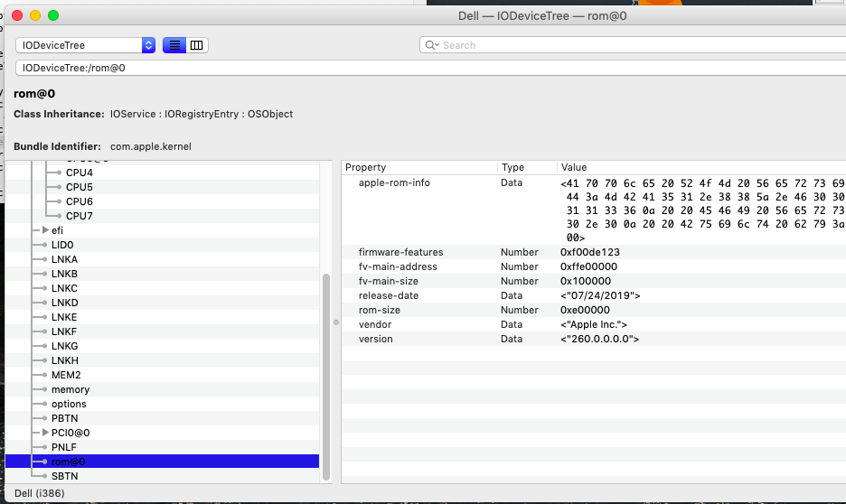Select the version property row
Viewport: 846px width, 504px height.
tap(594, 339)
